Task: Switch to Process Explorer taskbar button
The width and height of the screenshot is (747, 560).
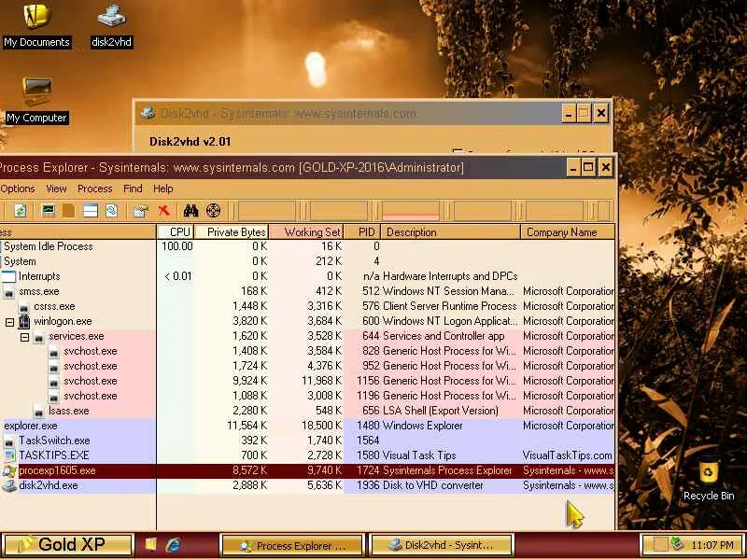Action: [292, 545]
